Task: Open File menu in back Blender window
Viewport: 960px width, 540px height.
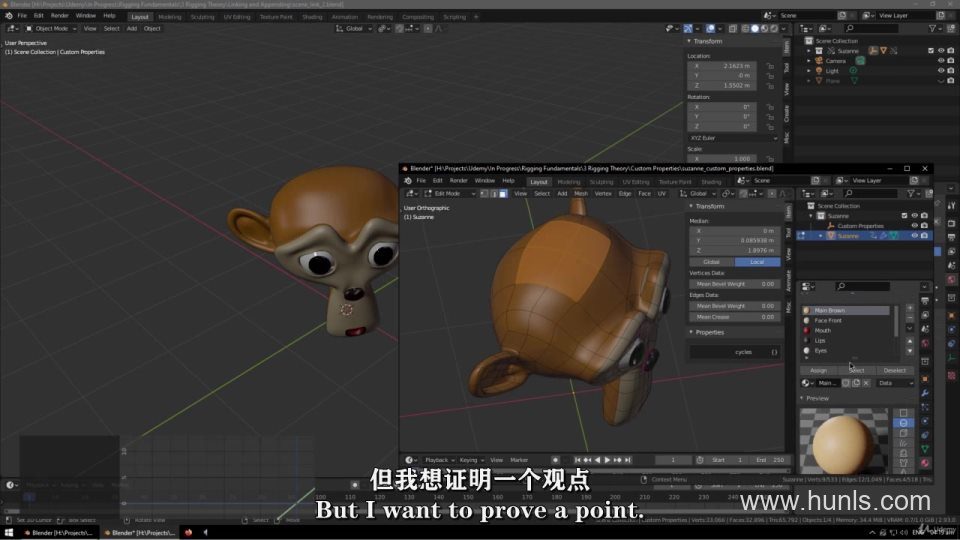Action: click(x=22, y=15)
